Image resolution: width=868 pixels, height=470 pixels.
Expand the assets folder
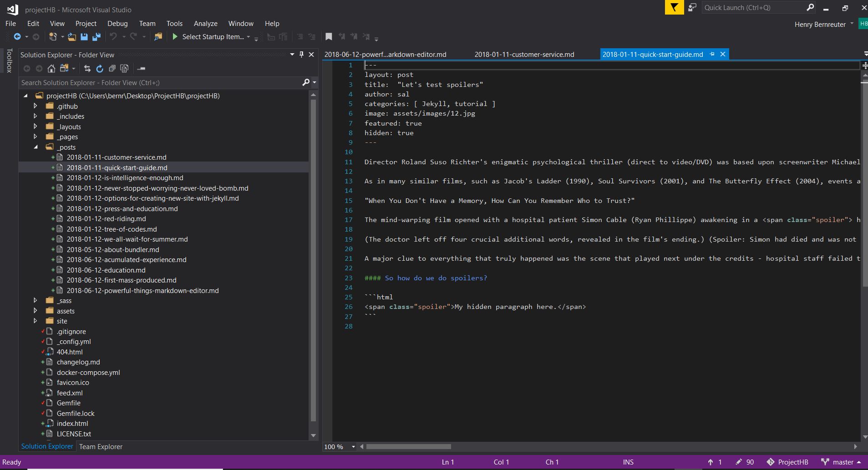click(x=36, y=311)
